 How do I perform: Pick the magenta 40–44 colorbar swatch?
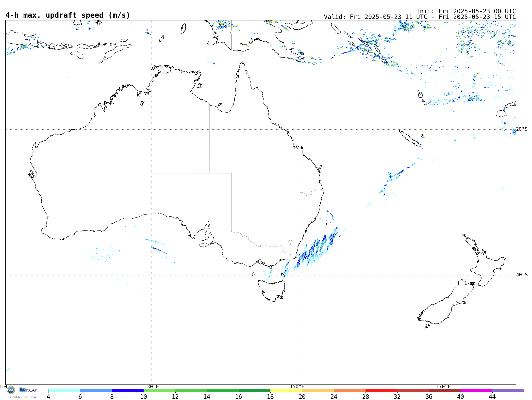(x=476, y=390)
